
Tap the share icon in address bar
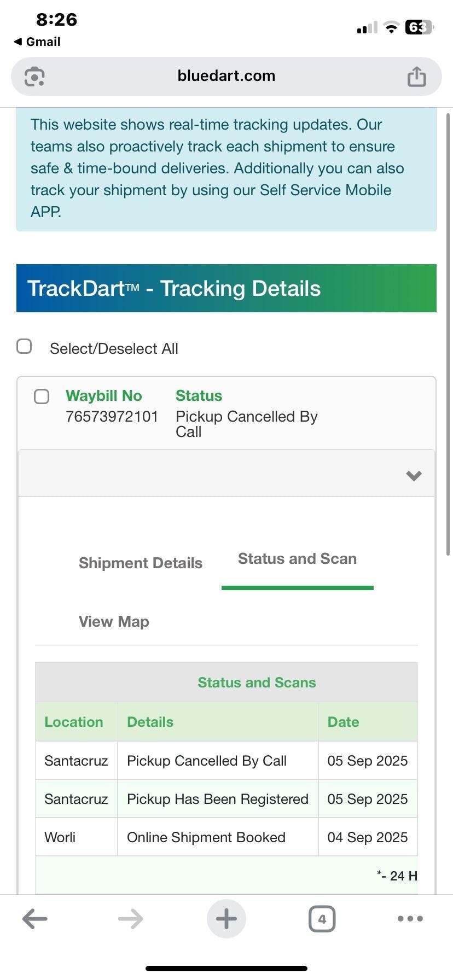(x=416, y=77)
